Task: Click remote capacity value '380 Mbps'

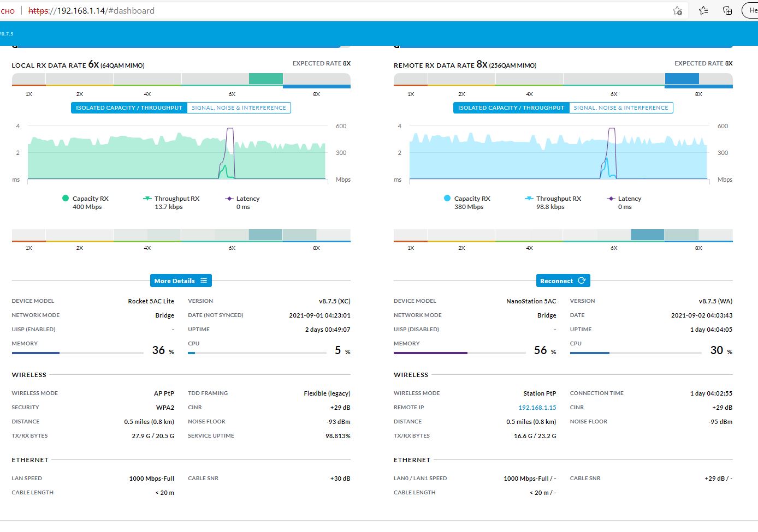Action: tap(469, 207)
